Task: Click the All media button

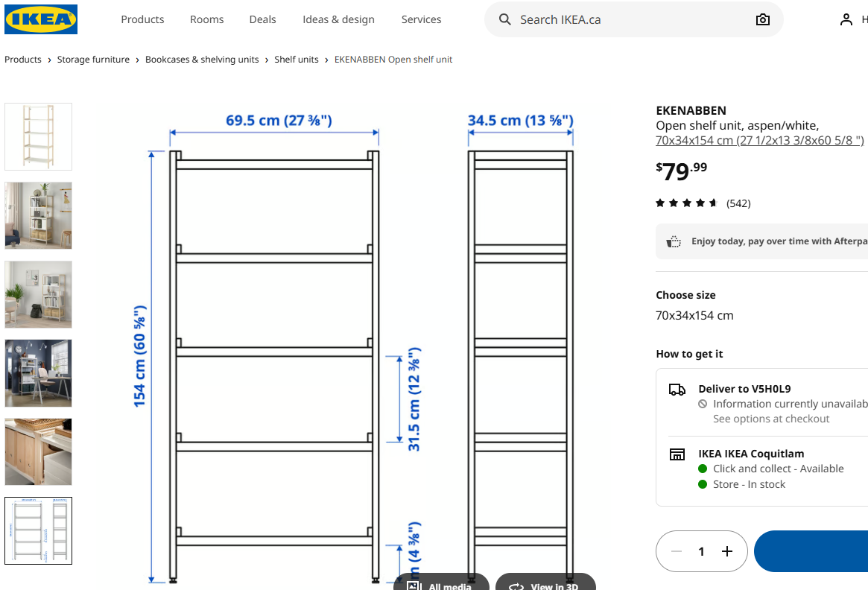Action: coord(441,584)
